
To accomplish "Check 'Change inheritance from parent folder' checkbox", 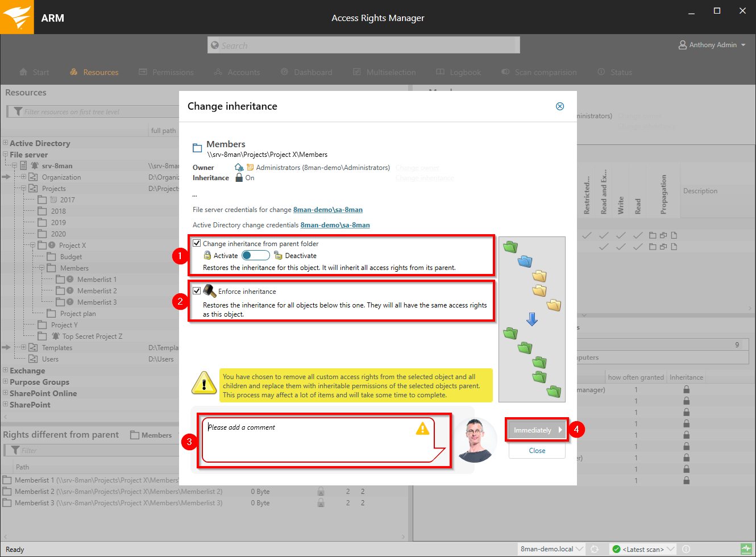I will [197, 243].
